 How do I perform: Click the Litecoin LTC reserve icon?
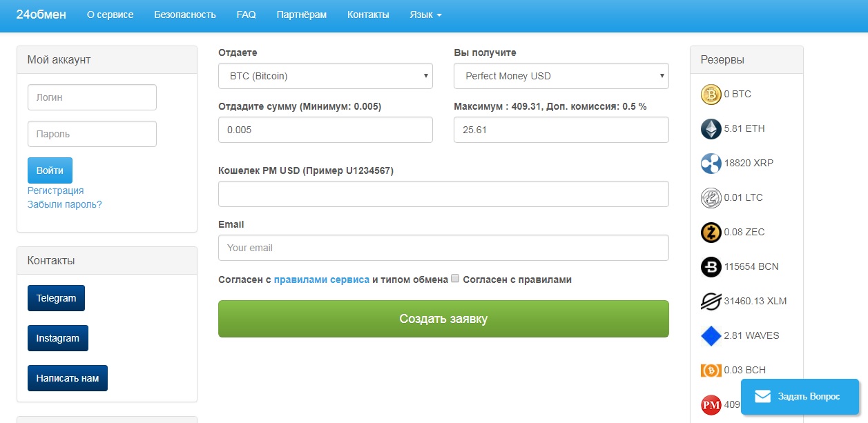coord(711,198)
